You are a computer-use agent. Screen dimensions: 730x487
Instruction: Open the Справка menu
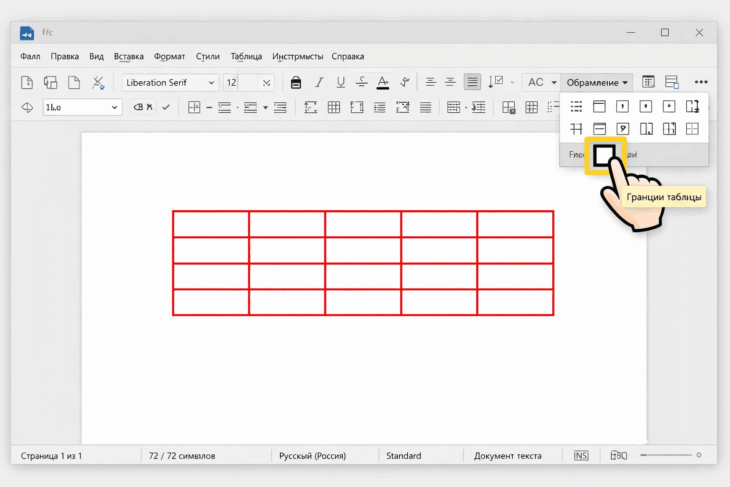tap(348, 56)
